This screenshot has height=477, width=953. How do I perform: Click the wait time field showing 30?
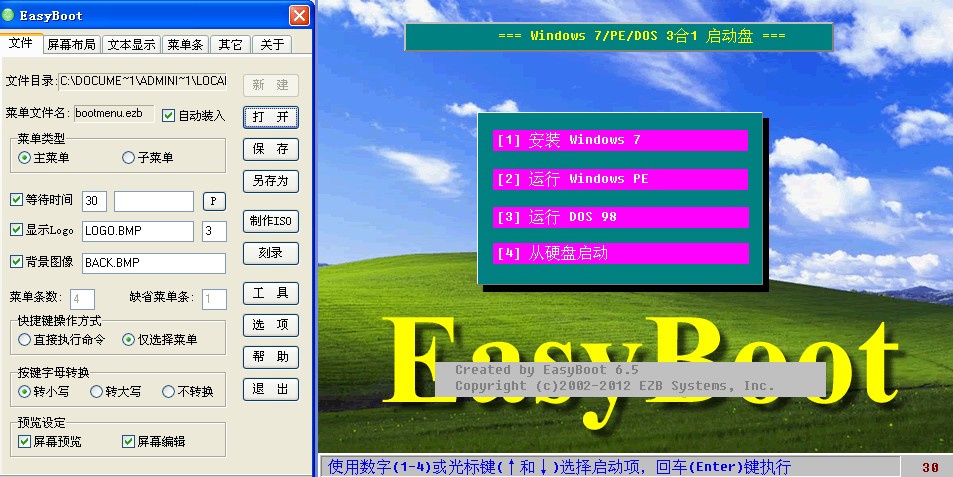[94, 201]
